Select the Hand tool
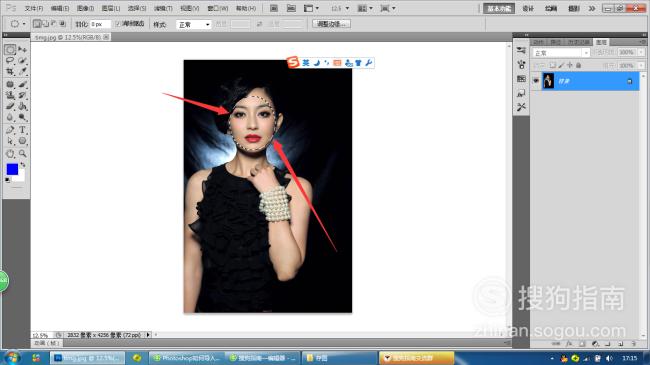This screenshot has width=650, height=365. [10, 153]
